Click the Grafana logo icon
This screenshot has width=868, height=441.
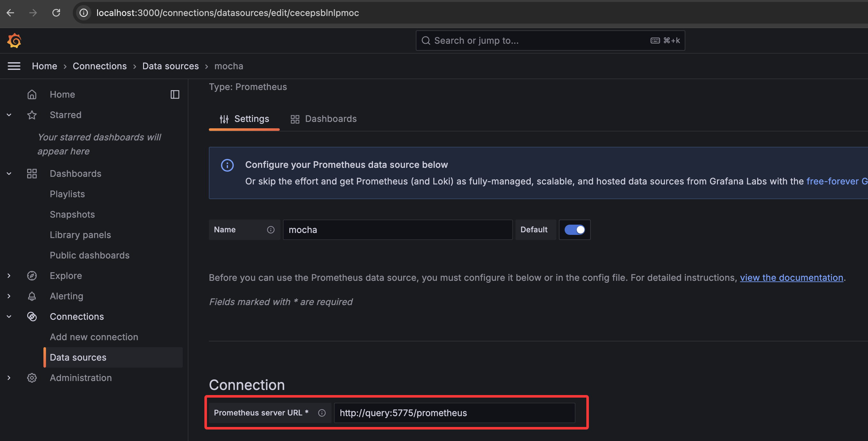14,41
